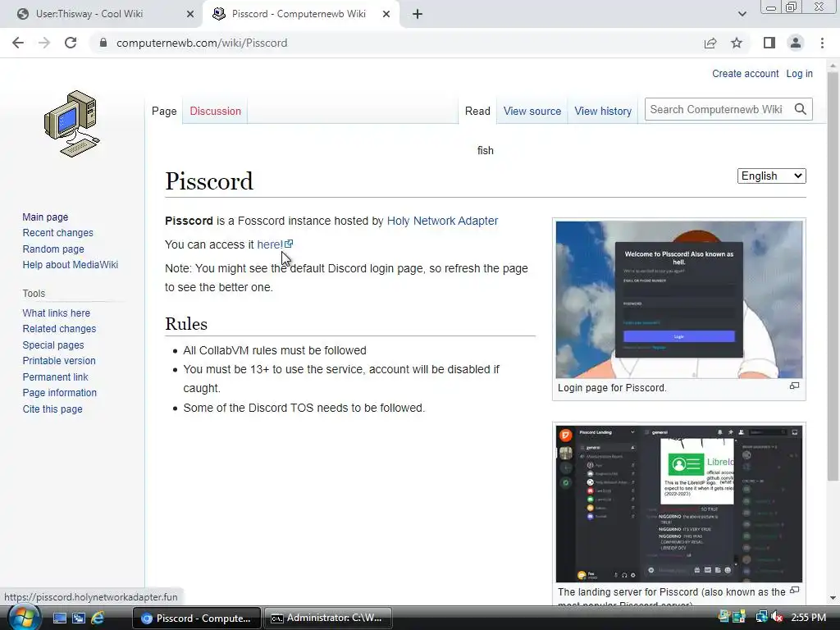Select the Pisscord Chrome taskbar button
840x630 pixels.
pos(197,619)
